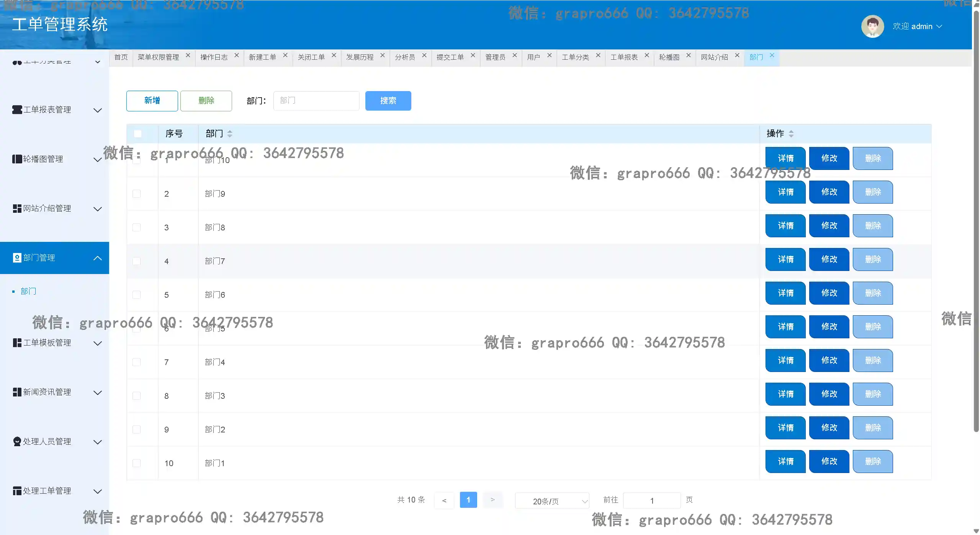The height and width of the screenshot is (535, 980).
Task: Toggle the select-all header checkbox
Action: [137, 134]
